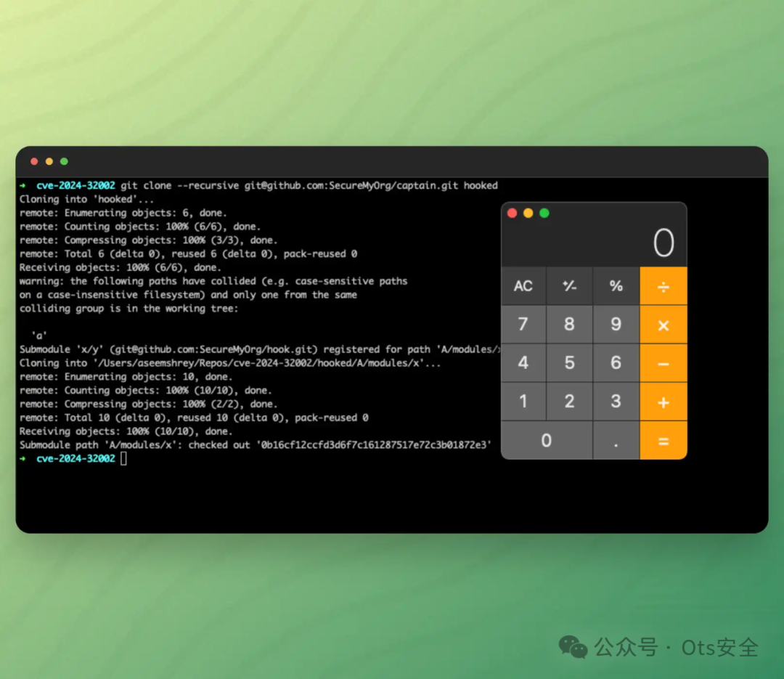The image size is (784, 679).
Task: Close the terminal window with red button
Action: pyautogui.click(x=35, y=161)
